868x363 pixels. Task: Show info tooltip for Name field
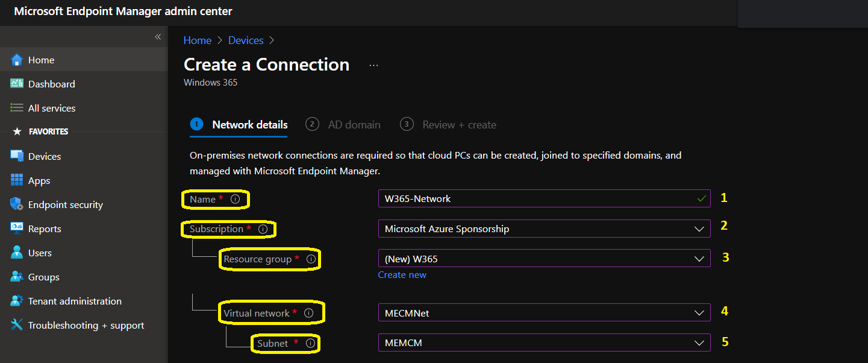coord(236,198)
